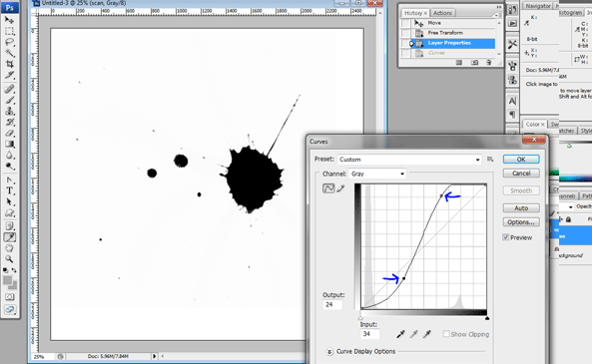This screenshot has width=592, height=364.
Task: Select the Crop tool
Action: (x=9, y=64)
